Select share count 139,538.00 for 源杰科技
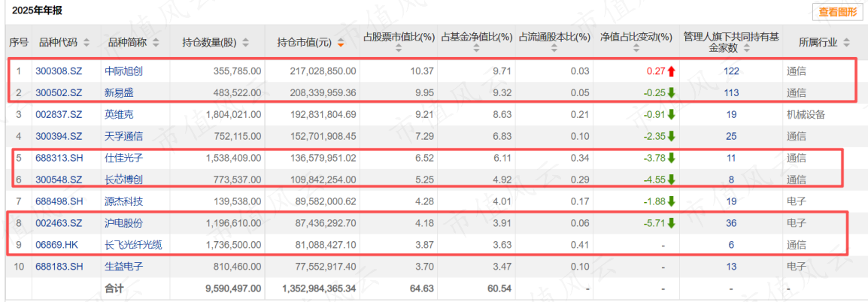 coord(237,201)
